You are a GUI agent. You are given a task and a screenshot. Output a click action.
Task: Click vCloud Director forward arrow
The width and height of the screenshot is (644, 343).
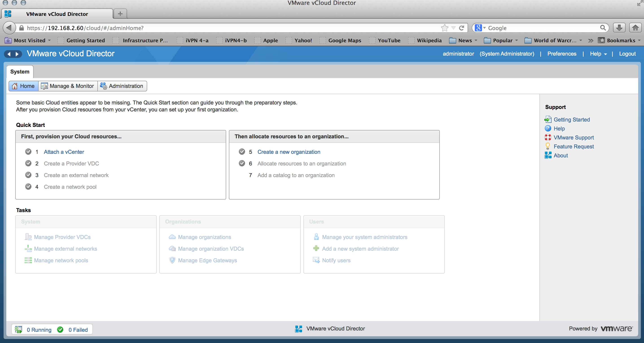17,54
